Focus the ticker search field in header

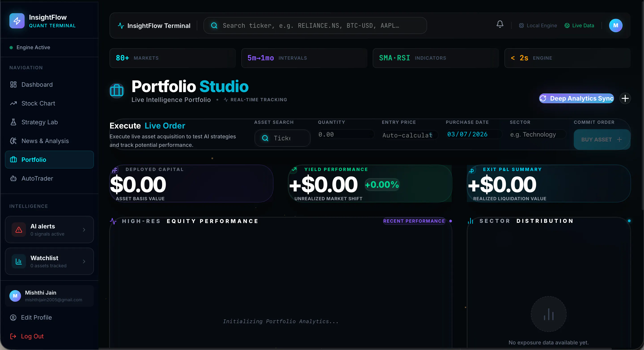[315, 25]
